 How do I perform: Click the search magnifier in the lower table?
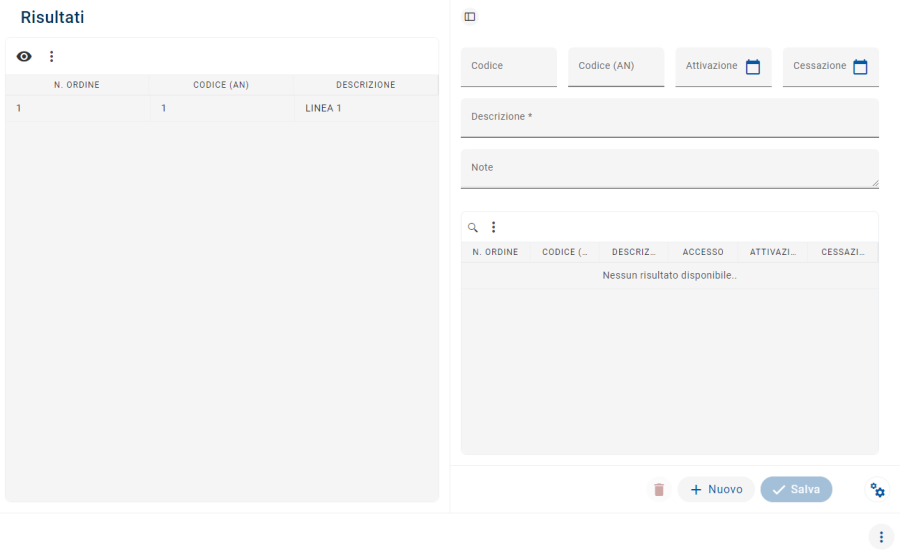(473, 227)
